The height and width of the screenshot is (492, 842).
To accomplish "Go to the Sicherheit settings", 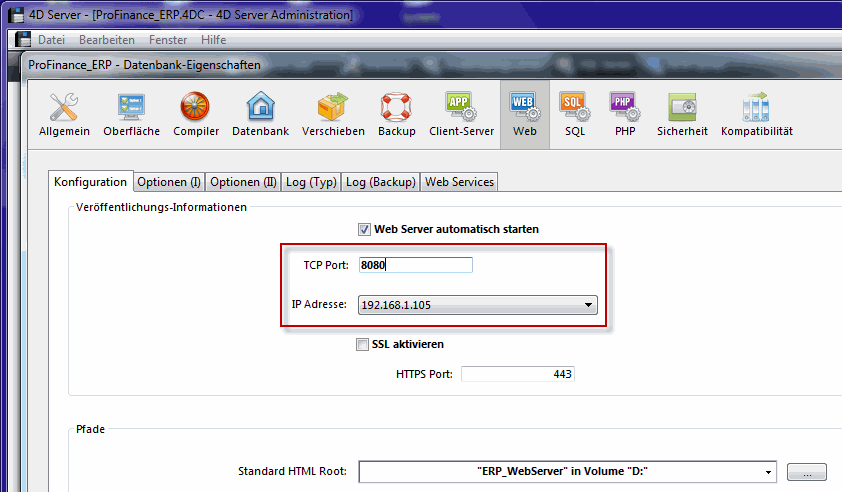I will point(682,114).
